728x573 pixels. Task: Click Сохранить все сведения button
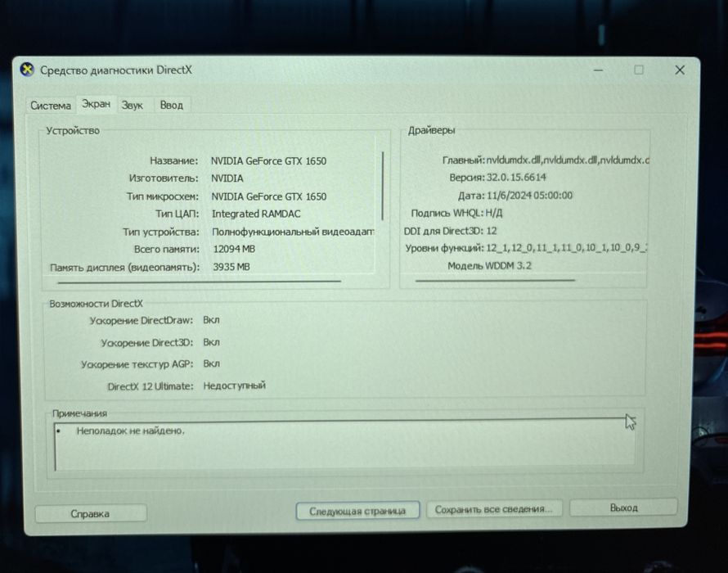click(494, 509)
